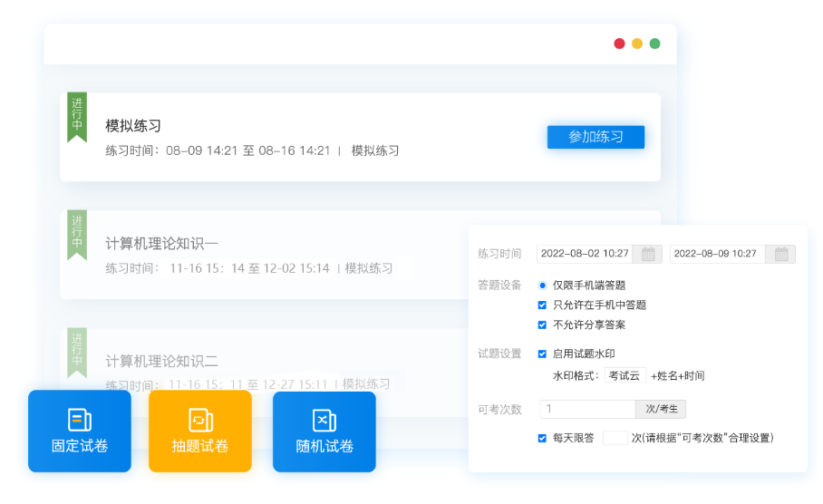
Task: Click the 固定试卷 document icon
Action: pos(80,420)
